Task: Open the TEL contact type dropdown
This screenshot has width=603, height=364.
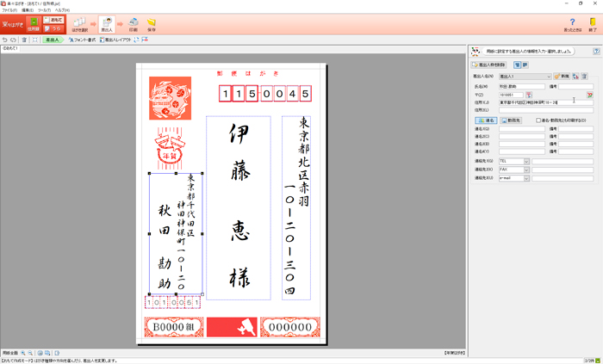Action: click(x=526, y=161)
